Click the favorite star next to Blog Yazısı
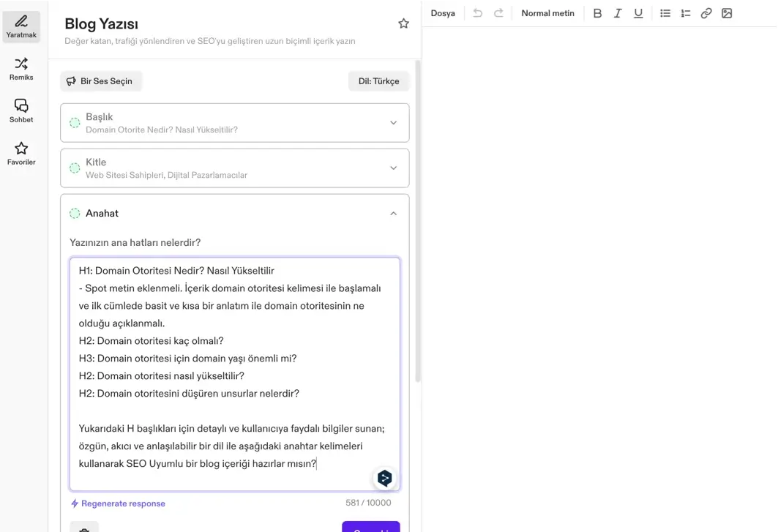This screenshot has height=532, width=778. (x=403, y=23)
